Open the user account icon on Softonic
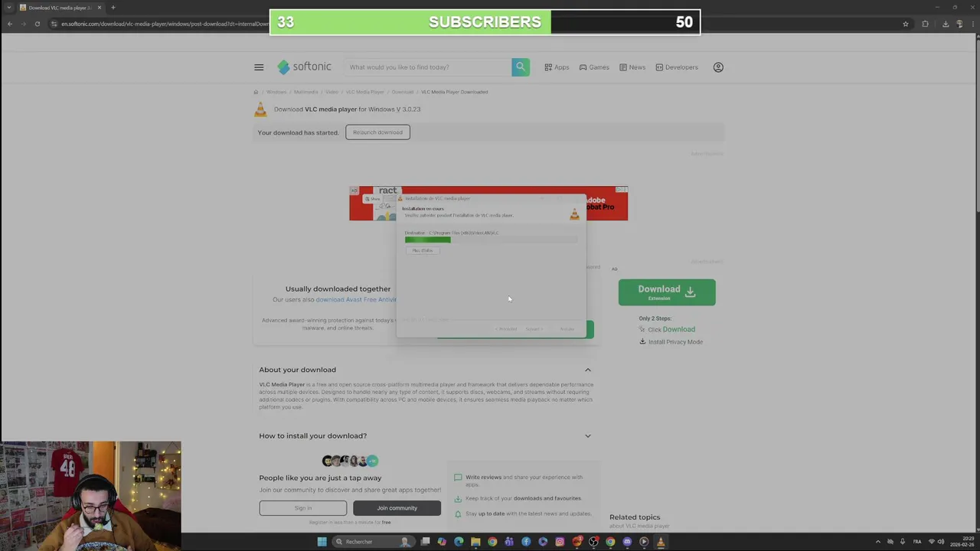This screenshot has width=980, height=551. (718, 67)
